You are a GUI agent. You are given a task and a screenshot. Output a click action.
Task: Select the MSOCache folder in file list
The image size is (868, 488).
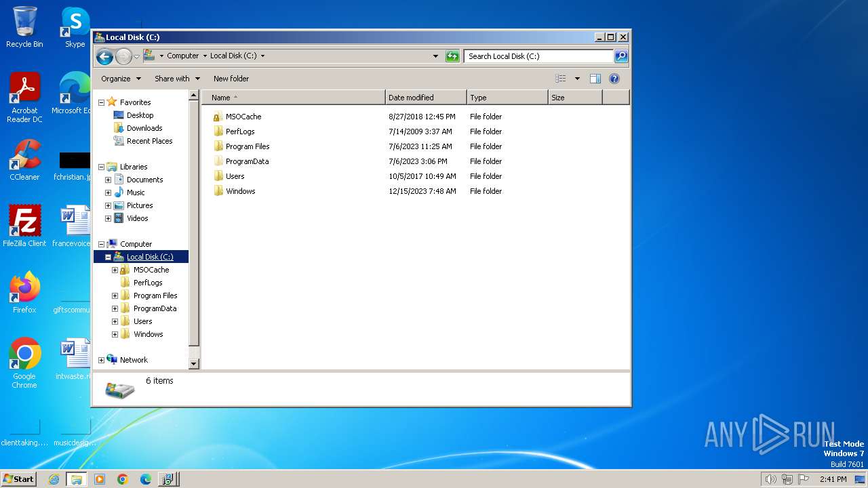(x=243, y=117)
